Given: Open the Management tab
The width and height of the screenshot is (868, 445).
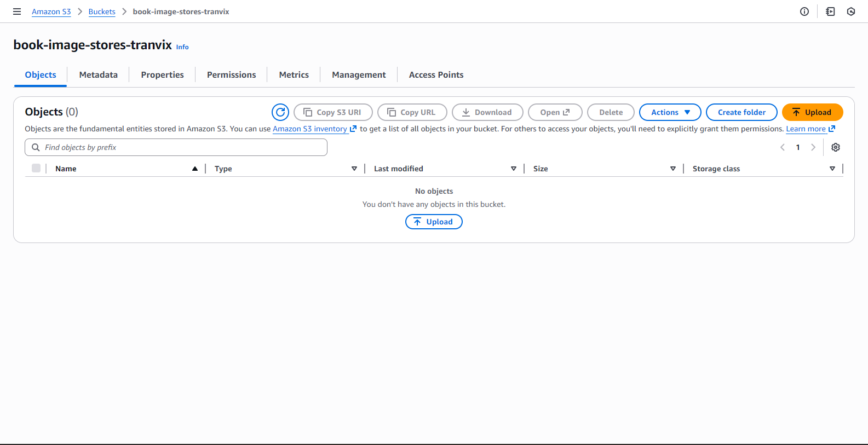Looking at the screenshot, I should [359, 75].
